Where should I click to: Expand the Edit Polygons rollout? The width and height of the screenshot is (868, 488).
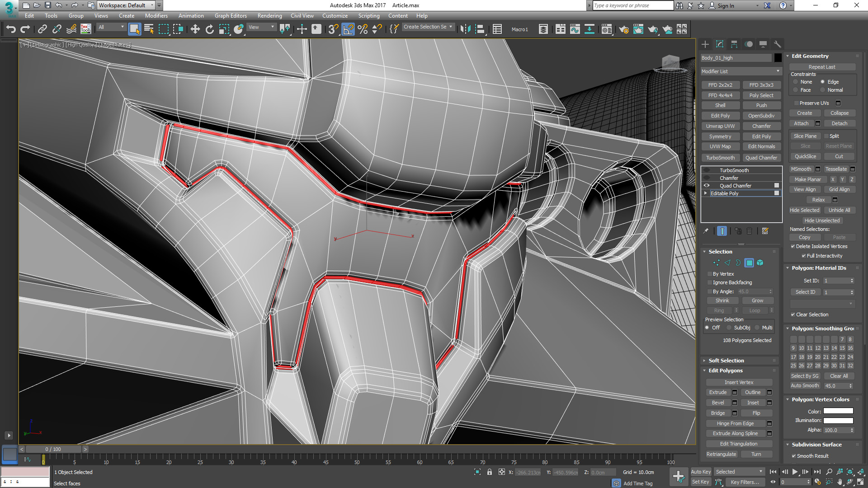[726, 370]
